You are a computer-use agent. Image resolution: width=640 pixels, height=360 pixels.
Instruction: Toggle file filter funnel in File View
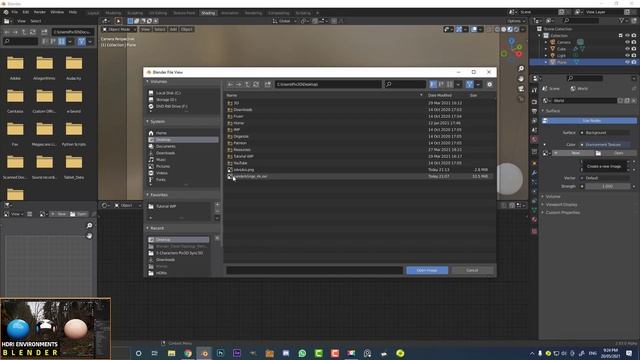(469, 84)
